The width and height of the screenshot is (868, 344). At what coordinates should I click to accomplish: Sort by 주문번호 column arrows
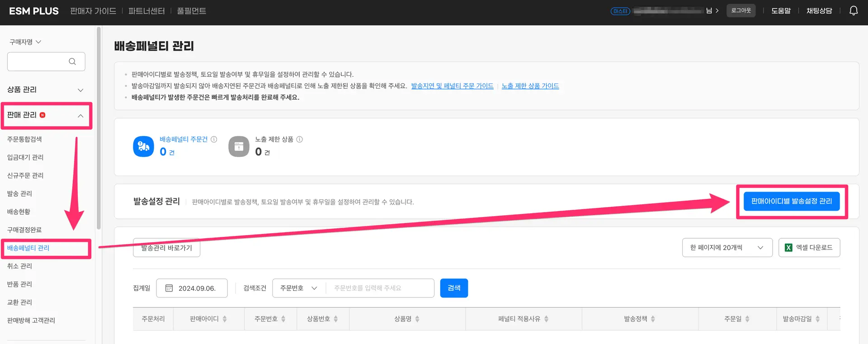tap(283, 319)
